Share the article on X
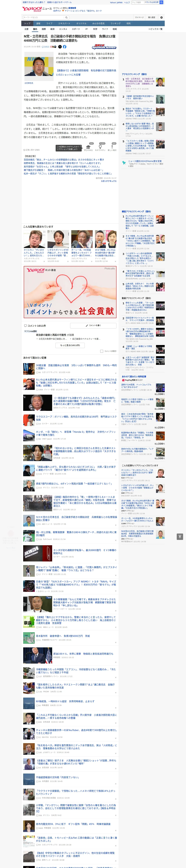This screenshot has height=868, width=186. click(x=60, y=47)
